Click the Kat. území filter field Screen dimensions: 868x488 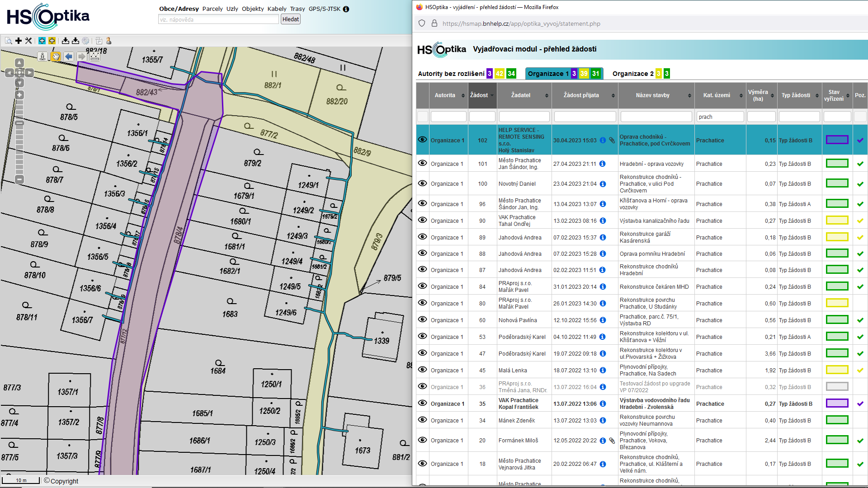[720, 117]
